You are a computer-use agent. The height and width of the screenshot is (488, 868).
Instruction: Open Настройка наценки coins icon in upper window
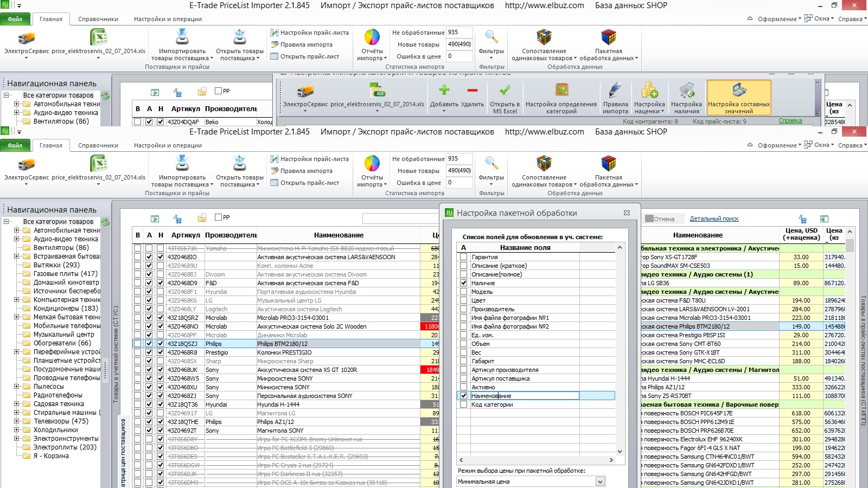point(649,90)
